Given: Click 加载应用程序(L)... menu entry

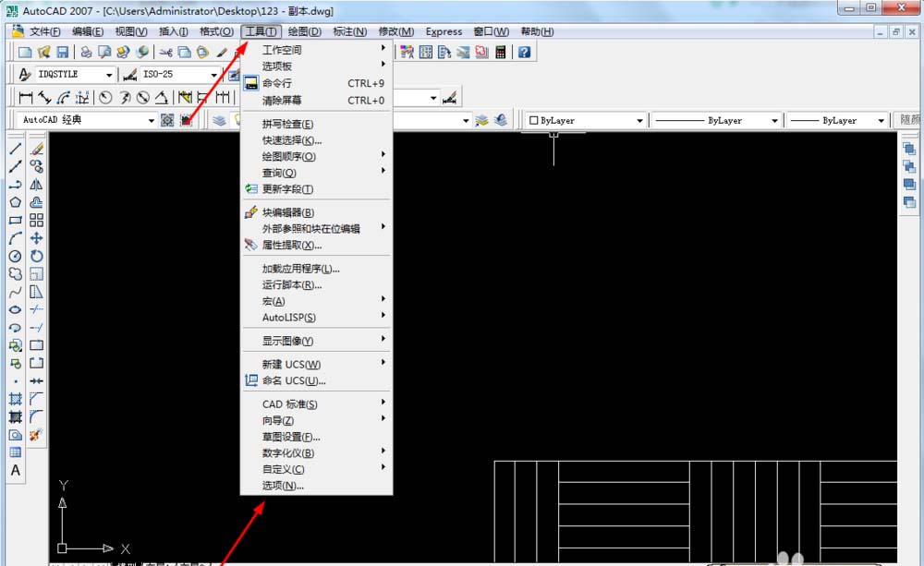Looking at the screenshot, I should pos(300,269).
